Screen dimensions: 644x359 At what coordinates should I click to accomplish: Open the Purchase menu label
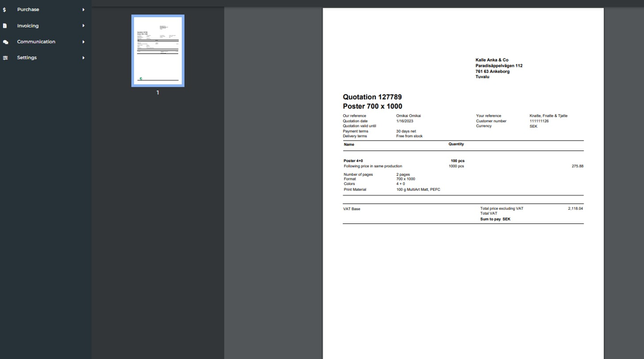28,10
